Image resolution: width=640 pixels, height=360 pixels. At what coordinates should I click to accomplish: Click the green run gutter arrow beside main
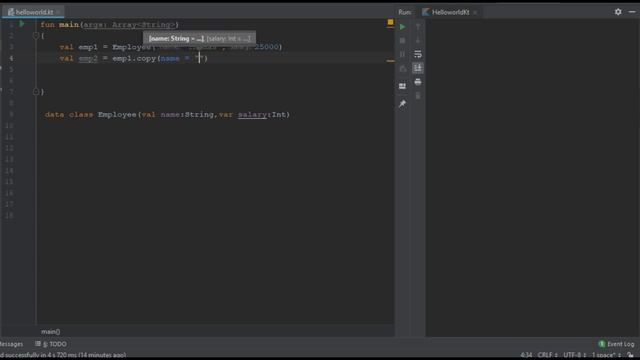click(x=22, y=24)
